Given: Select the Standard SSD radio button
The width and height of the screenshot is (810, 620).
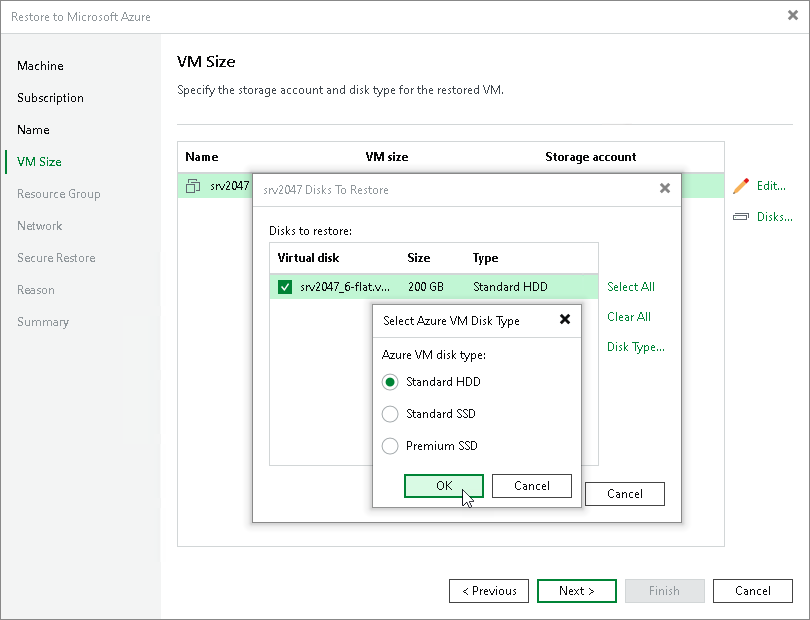Looking at the screenshot, I should (x=390, y=414).
